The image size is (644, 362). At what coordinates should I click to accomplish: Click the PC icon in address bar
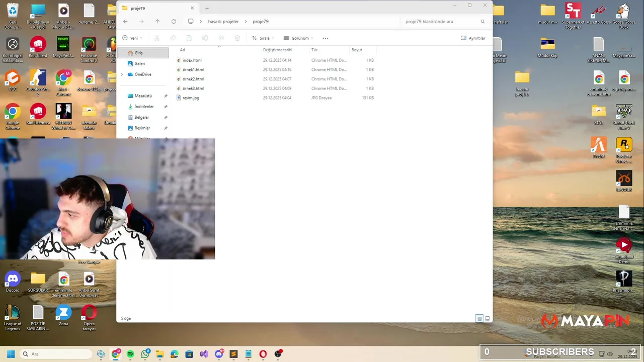(x=191, y=22)
